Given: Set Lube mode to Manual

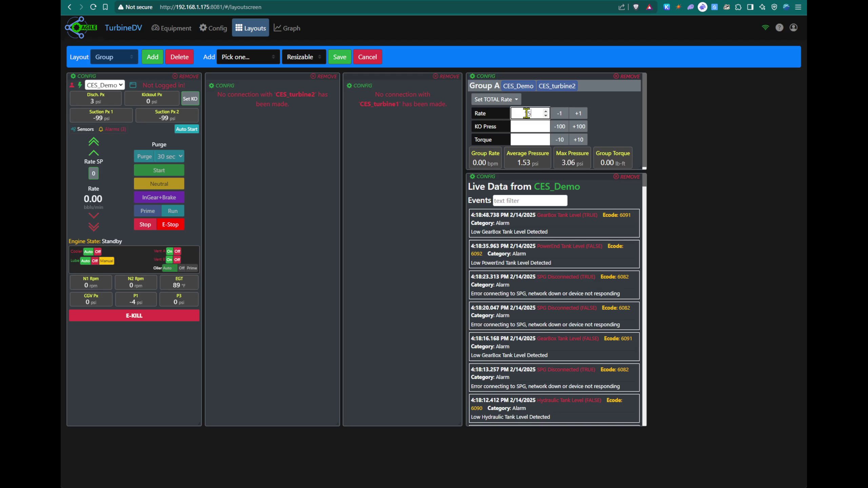Looking at the screenshot, I should (x=106, y=261).
